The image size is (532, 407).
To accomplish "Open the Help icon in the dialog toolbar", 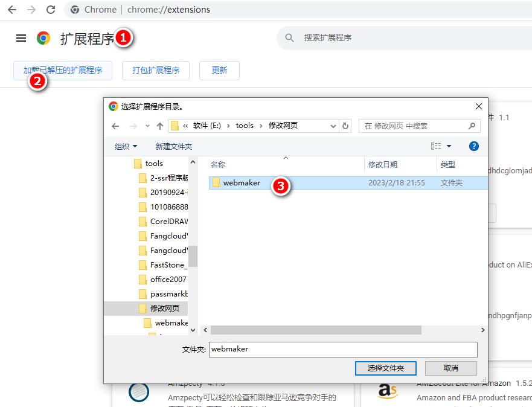I will tap(474, 146).
